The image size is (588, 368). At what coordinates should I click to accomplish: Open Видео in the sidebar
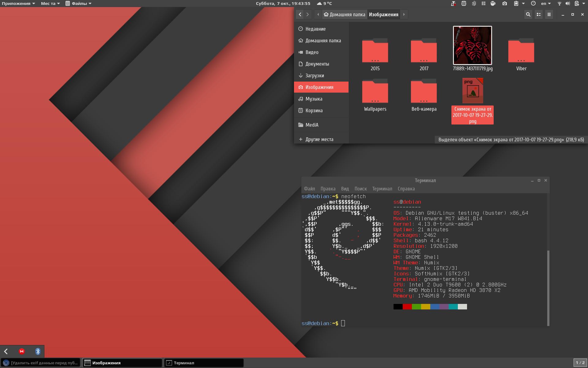321,52
